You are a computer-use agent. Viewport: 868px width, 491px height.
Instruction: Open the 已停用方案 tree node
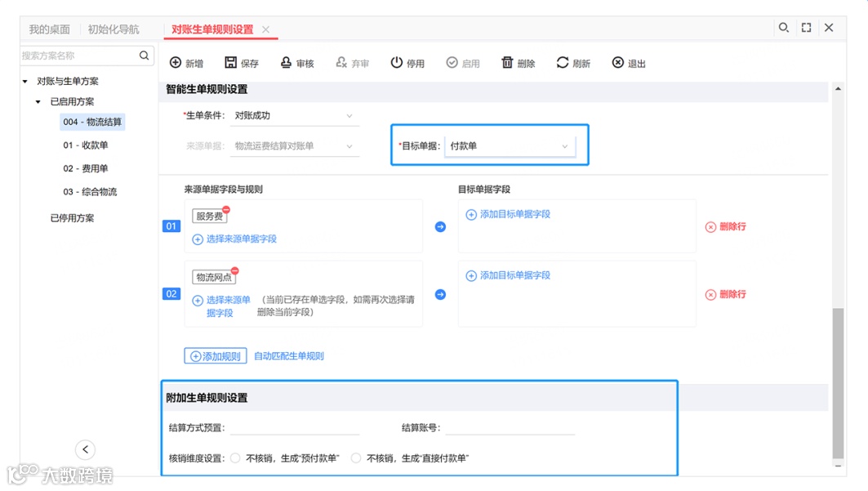coord(72,218)
